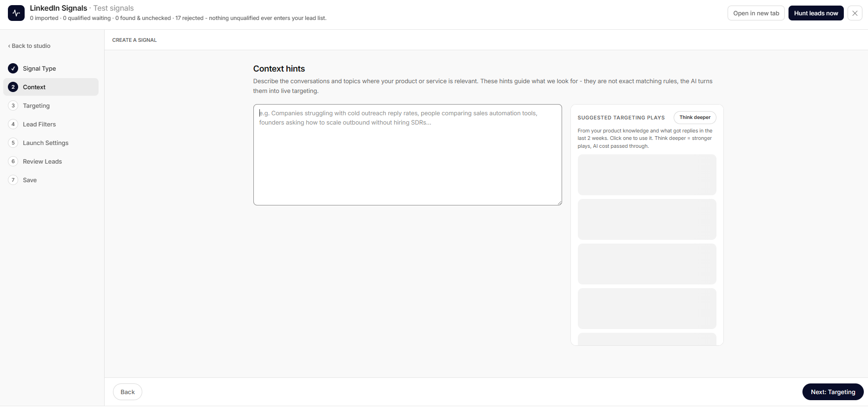Open the Targeting step in sidebar

click(x=36, y=106)
